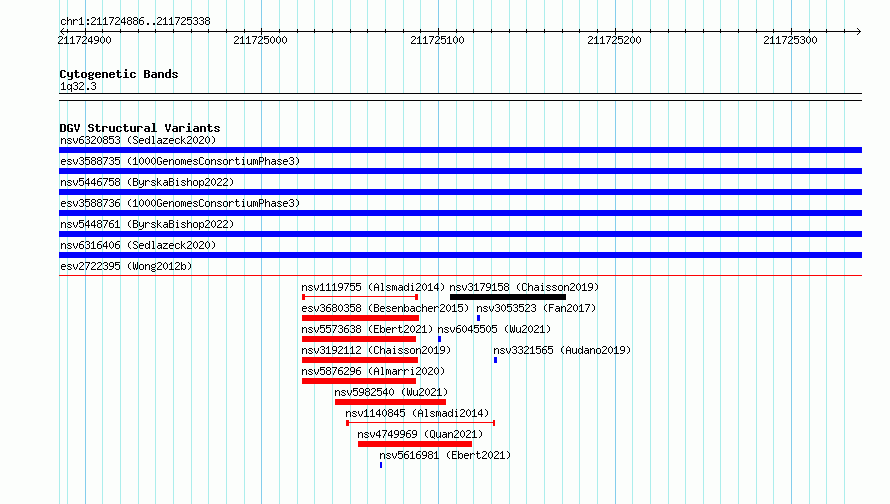Click the esv3588736 (1000GenomesConsortiumPhase3) label

pos(180,203)
